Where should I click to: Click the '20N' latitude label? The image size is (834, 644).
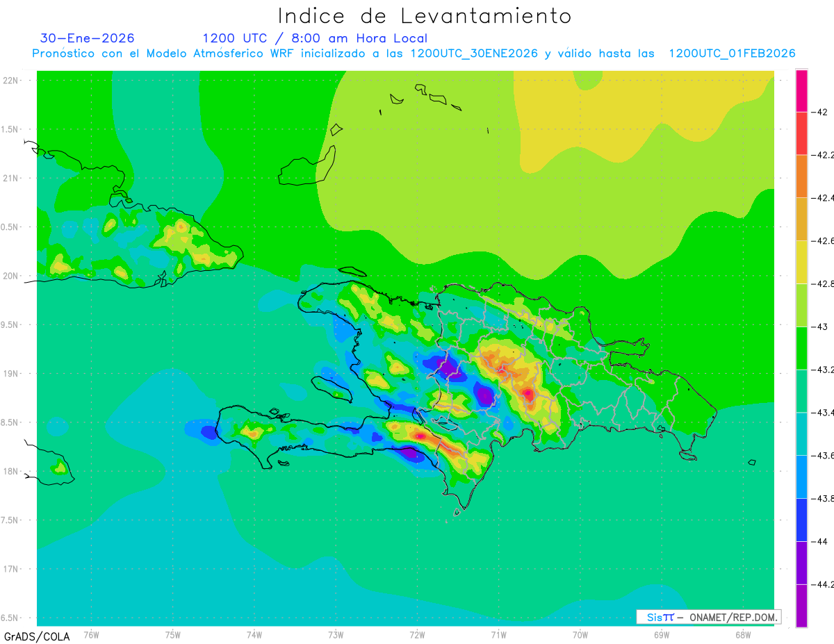pos(12,276)
